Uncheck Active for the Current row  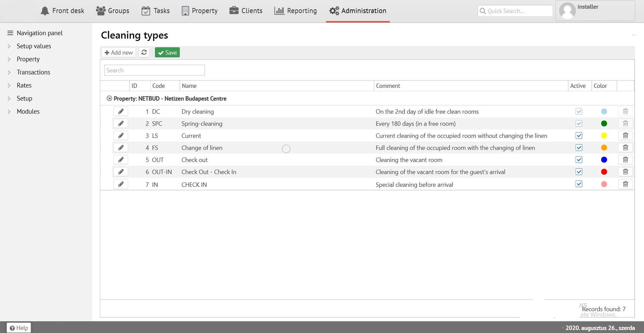(579, 135)
